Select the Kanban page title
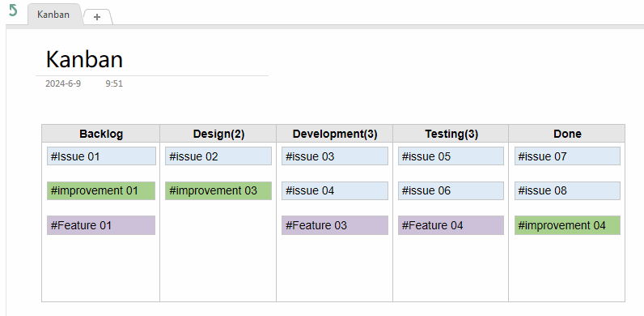 (x=84, y=59)
